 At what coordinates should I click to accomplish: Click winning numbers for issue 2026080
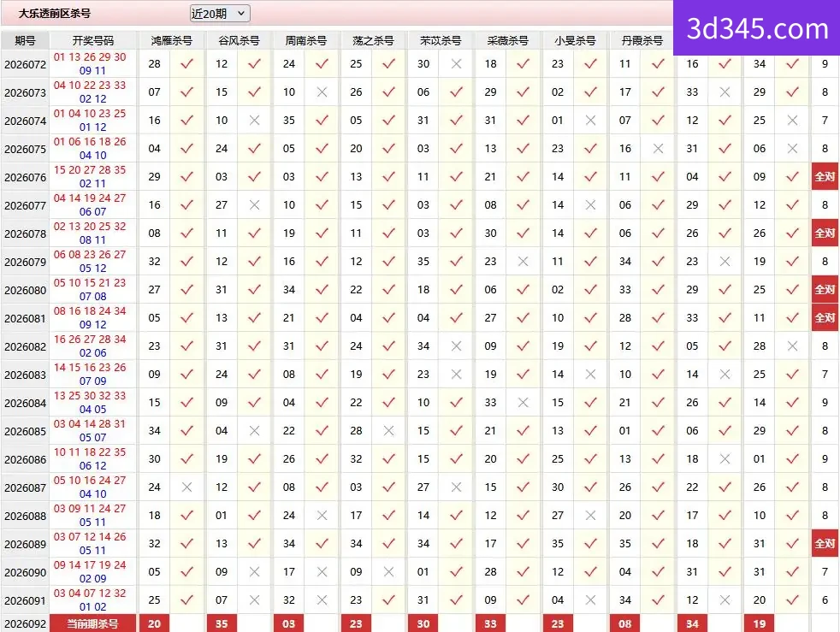click(x=90, y=289)
